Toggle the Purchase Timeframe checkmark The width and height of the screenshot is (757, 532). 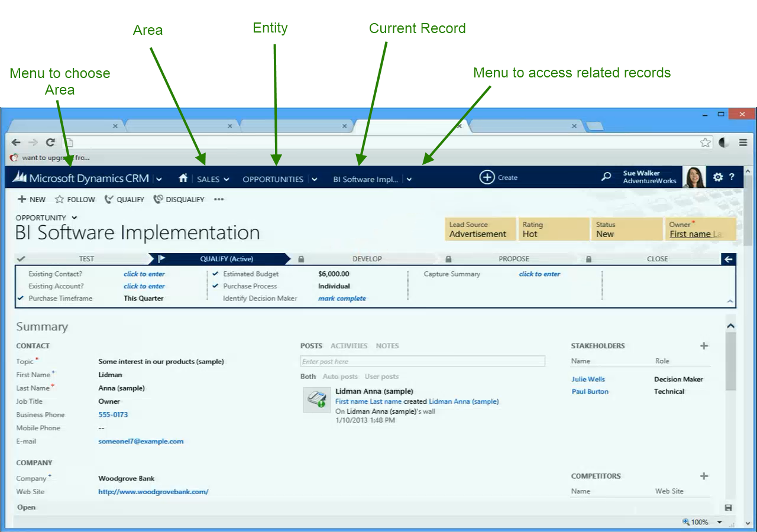point(21,299)
